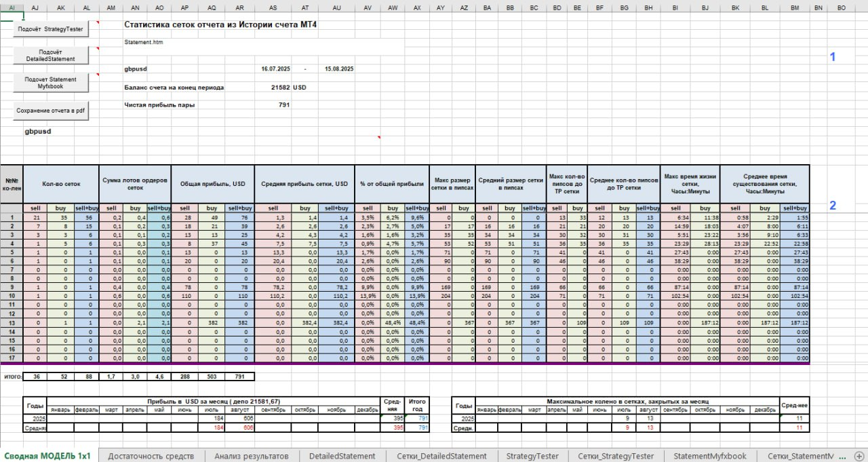Select column header BO
868x462 pixels.
[842, 7]
